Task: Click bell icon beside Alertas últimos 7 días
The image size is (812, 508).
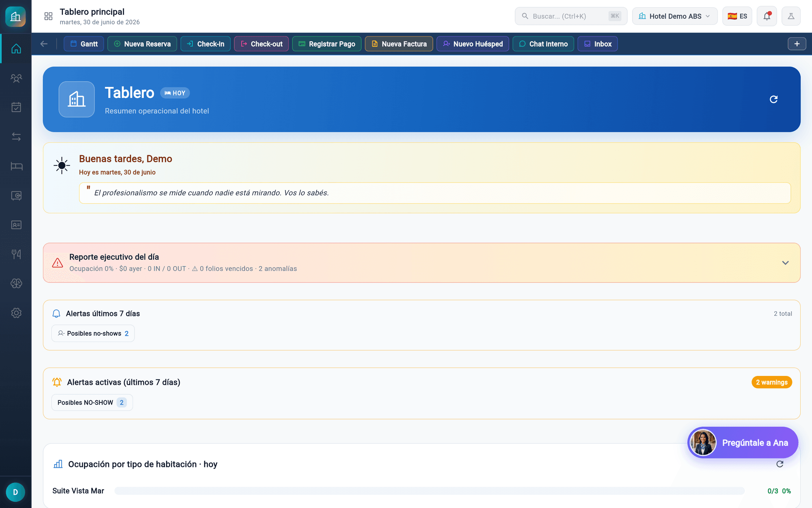Action: pyautogui.click(x=56, y=314)
